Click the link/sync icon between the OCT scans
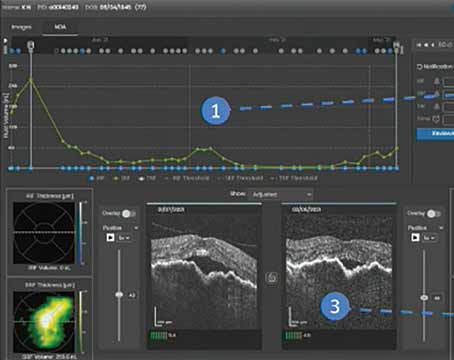 (272, 277)
